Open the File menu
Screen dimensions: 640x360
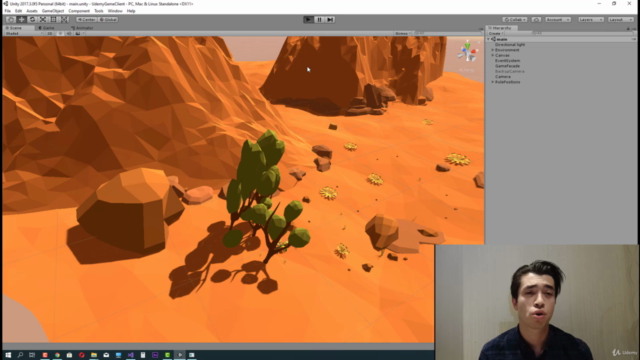tap(8, 11)
